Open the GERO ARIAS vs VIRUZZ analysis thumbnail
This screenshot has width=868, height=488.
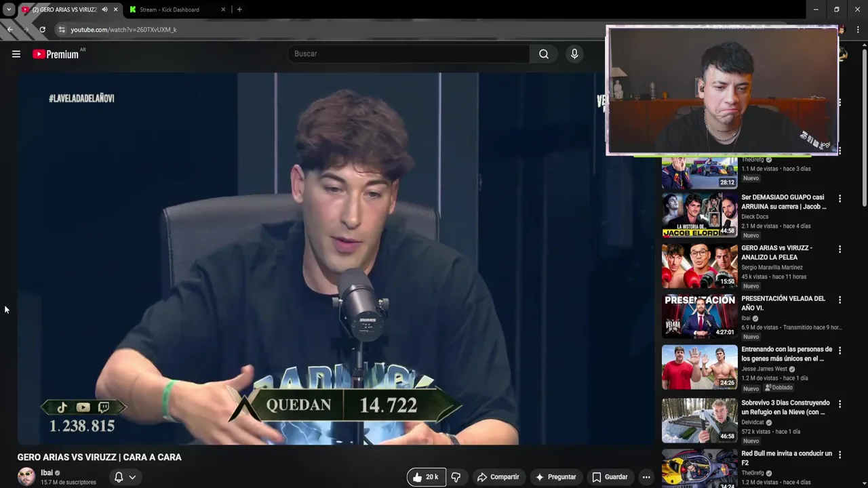pyautogui.click(x=699, y=266)
